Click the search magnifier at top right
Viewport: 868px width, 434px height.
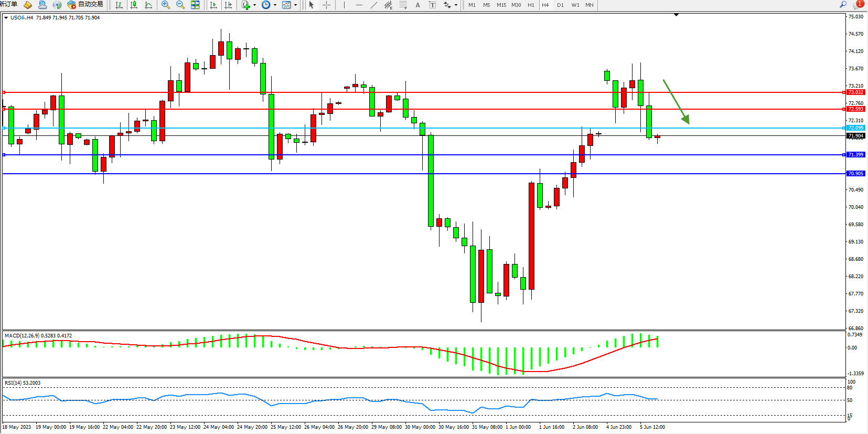[843, 5]
